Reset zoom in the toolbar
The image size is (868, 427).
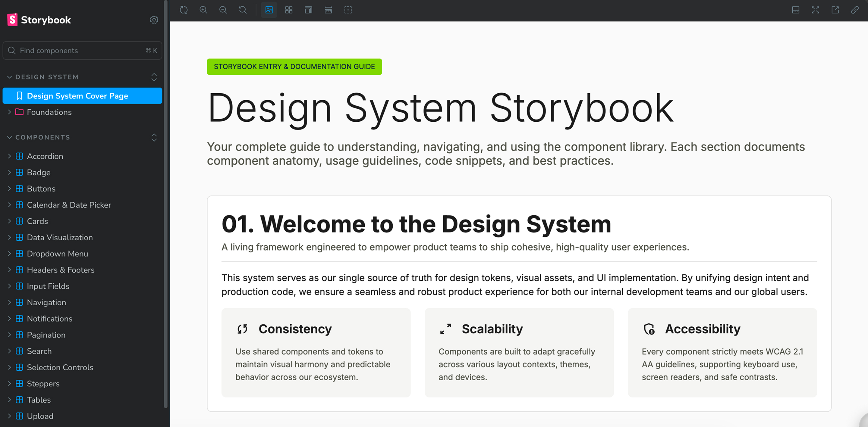243,10
